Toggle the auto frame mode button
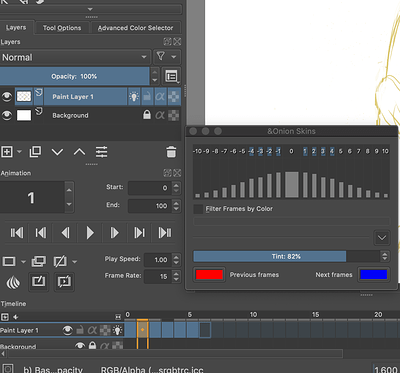 point(38,282)
